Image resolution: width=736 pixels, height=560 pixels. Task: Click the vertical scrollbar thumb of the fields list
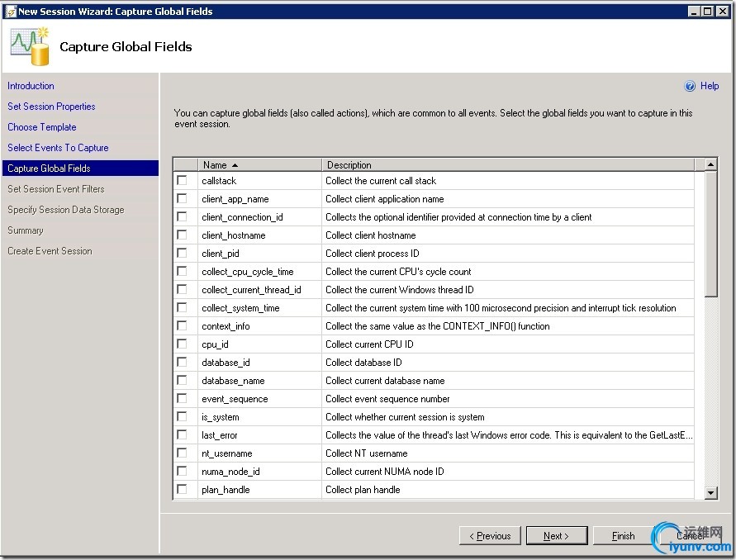click(x=710, y=235)
